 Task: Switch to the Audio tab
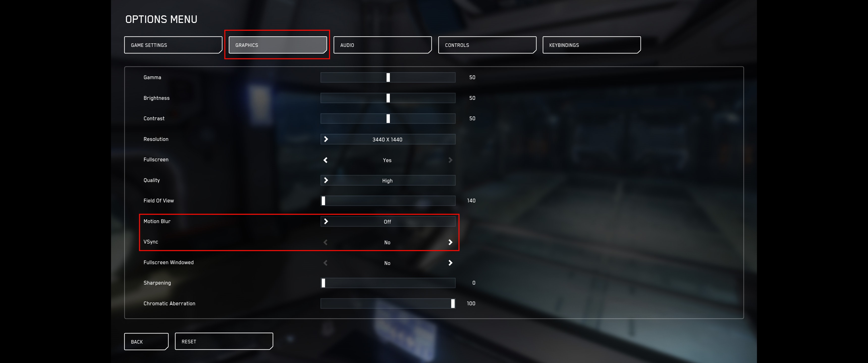click(383, 45)
